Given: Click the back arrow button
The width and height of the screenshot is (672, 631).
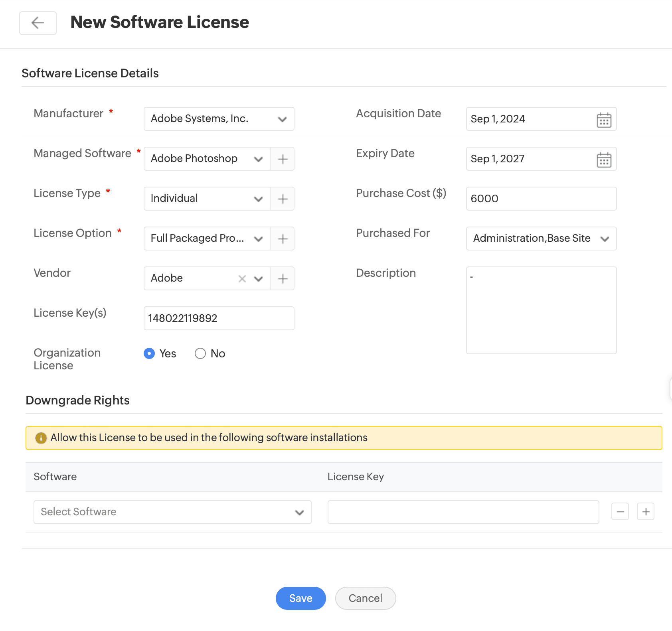Looking at the screenshot, I should 38,23.
